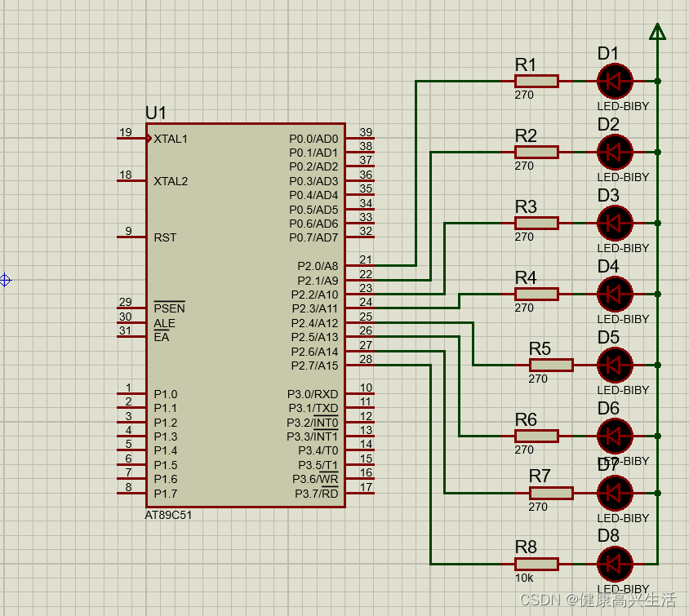Select resistor R2 body
The image size is (689, 616).
pyautogui.click(x=536, y=153)
